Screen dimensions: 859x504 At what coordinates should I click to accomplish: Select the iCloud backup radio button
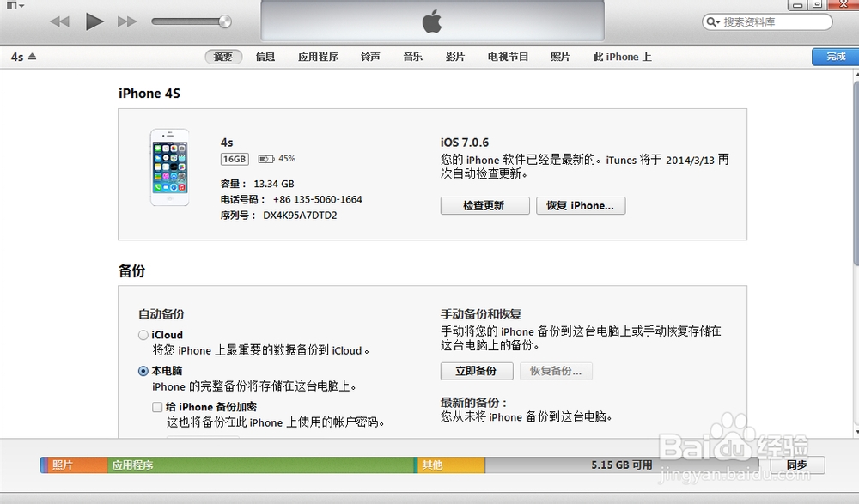(x=143, y=335)
